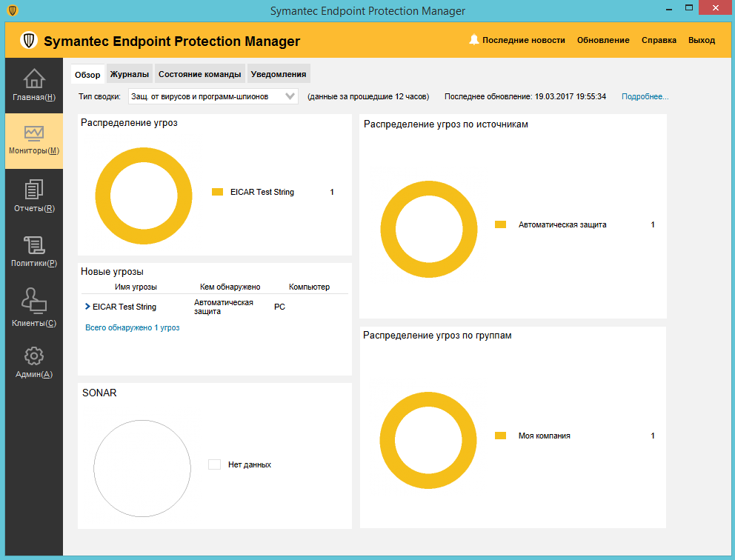Screen dimensions: 735x560
Task: Switch to the Состояние команды tab
Action: pos(200,74)
